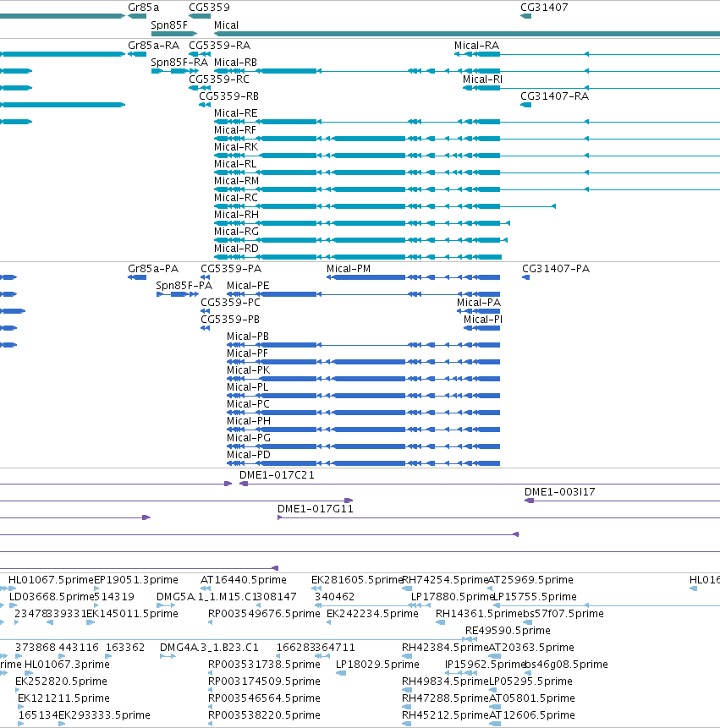
Task: Select the Mical-PE protein label
Action: click(248, 286)
